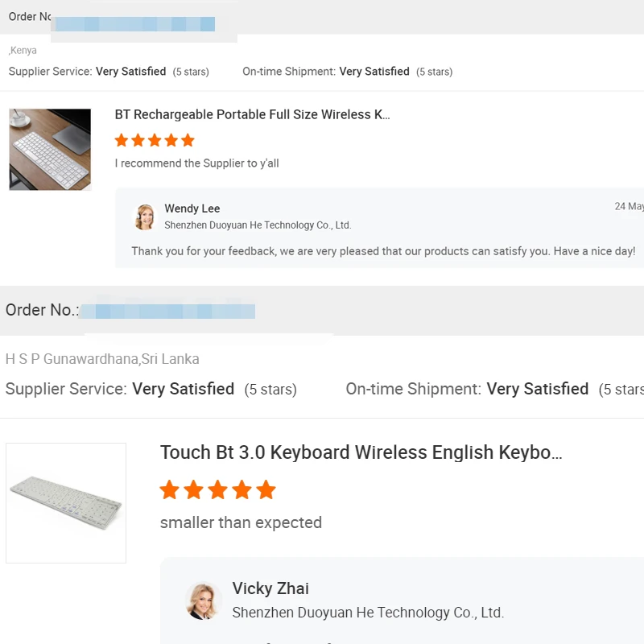Click first star of Touch Bt 3.0 rating

pyautogui.click(x=170, y=489)
